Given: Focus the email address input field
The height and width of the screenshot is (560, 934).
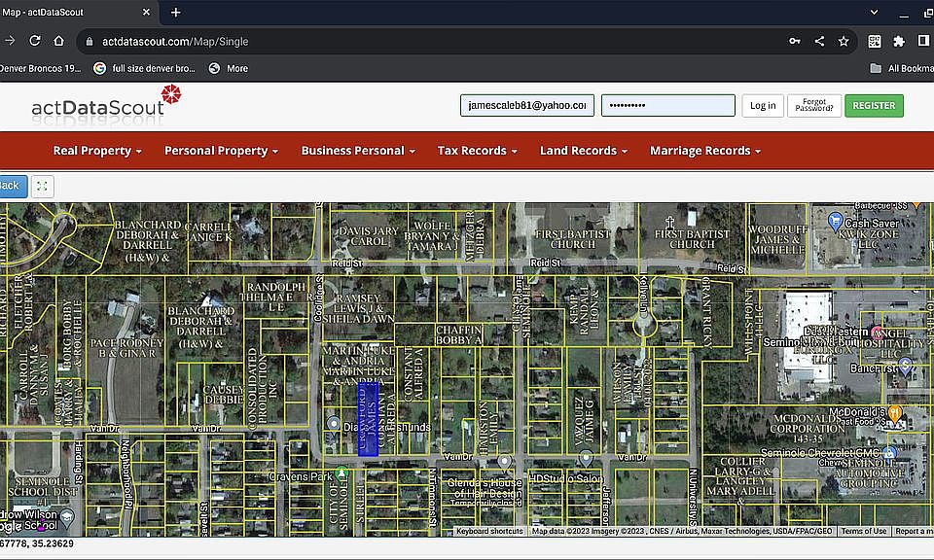Looking at the screenshot, I should (x=527, y=105).
